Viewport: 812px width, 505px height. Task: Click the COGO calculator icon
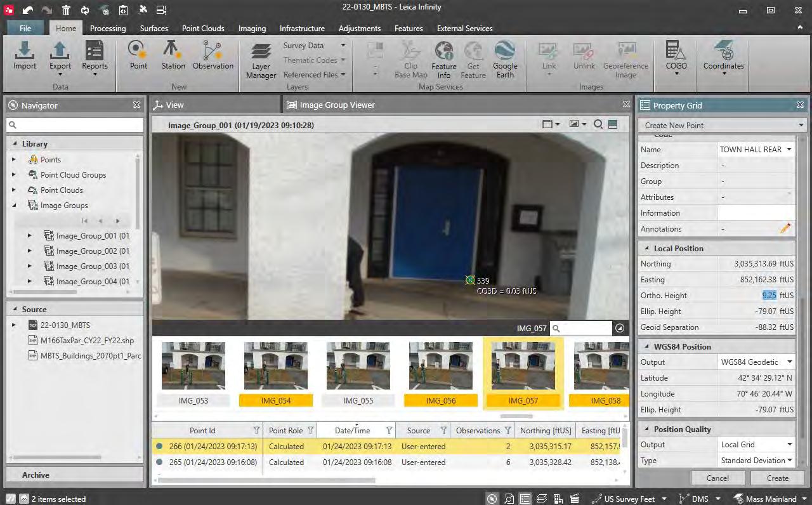coord(676,56)
